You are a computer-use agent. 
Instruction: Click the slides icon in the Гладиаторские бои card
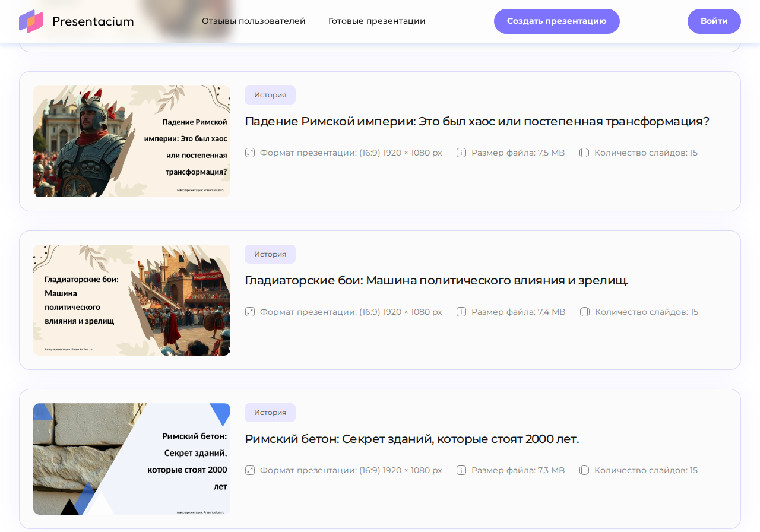[585, 312]
